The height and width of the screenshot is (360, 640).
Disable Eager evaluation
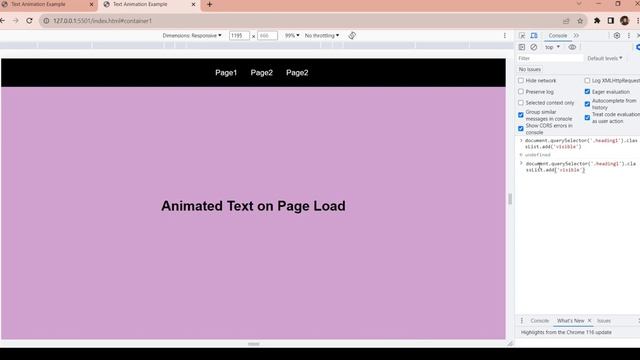pos(587,91)
